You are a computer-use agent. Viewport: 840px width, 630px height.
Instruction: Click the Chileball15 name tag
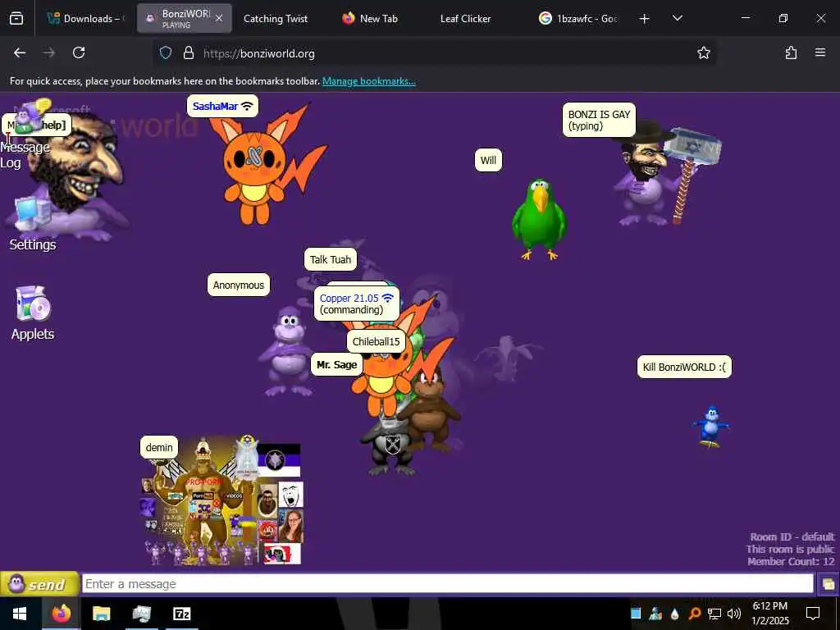point(376,342)
